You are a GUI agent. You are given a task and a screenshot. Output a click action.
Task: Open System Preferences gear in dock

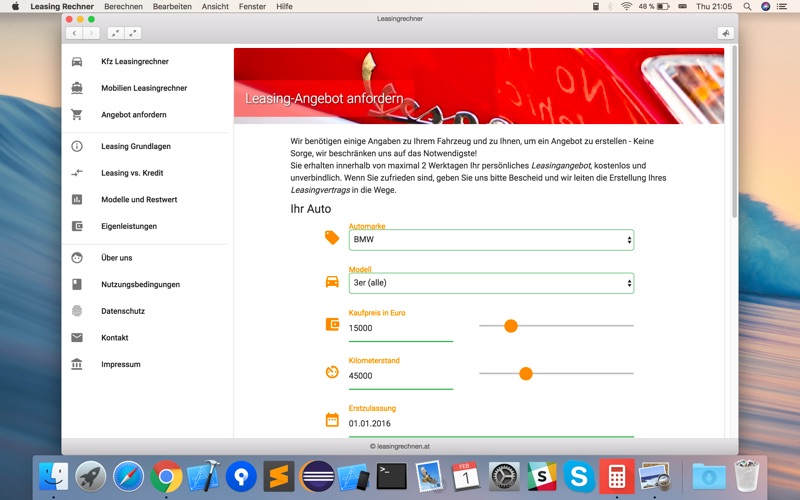point(504,477)
